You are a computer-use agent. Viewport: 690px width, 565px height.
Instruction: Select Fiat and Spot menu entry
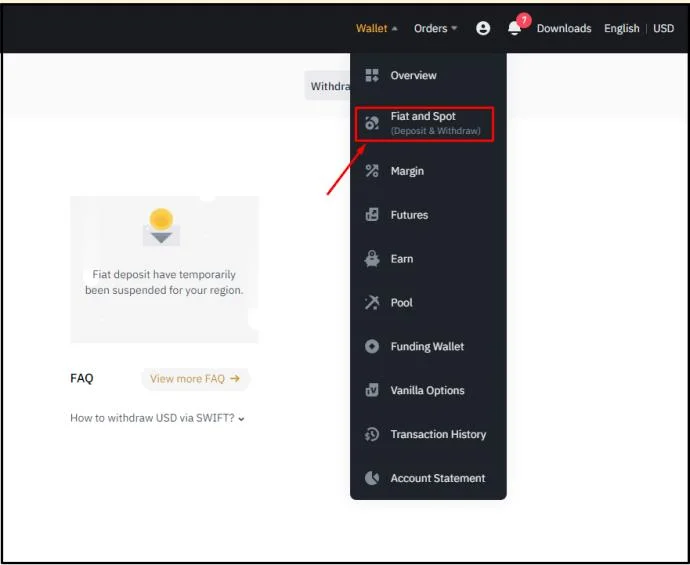tap(425, 124)
